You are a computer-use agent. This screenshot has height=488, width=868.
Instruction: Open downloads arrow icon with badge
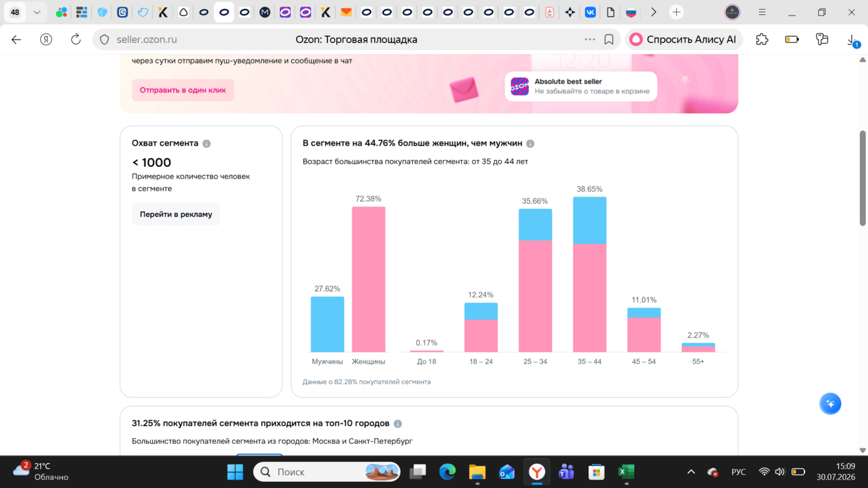[853, 40]
